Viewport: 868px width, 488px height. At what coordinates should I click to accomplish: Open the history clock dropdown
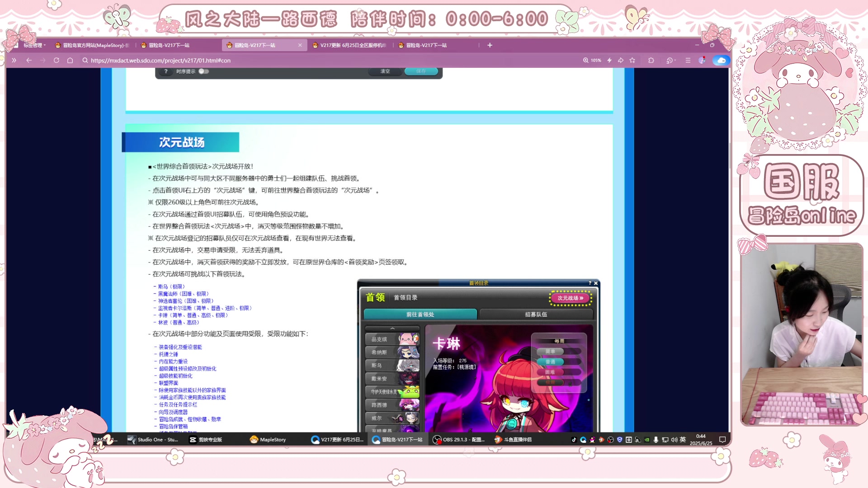point(671,60)
